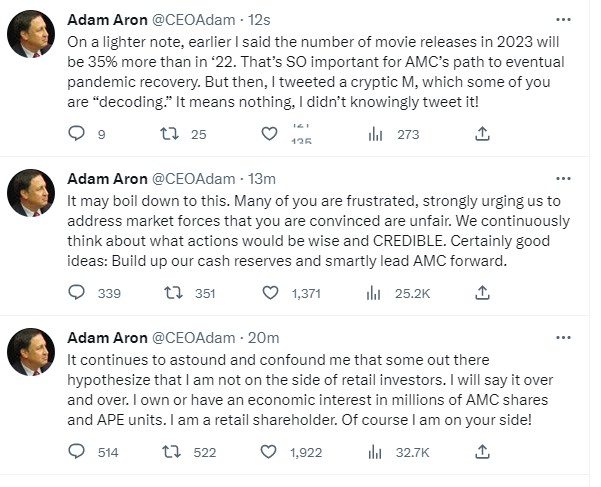Reply to the retail investors tweet
Viewport: 601px width, 487px height.
tap(77, 452)
